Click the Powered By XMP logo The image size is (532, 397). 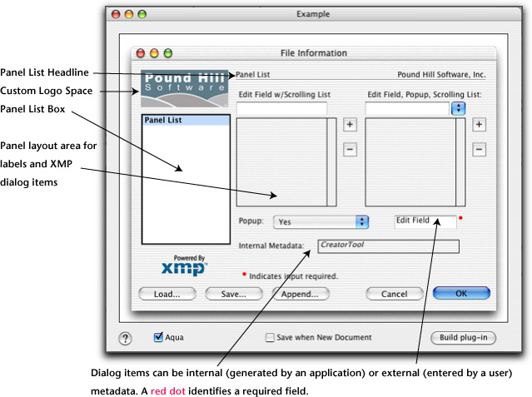coord(184,265)
